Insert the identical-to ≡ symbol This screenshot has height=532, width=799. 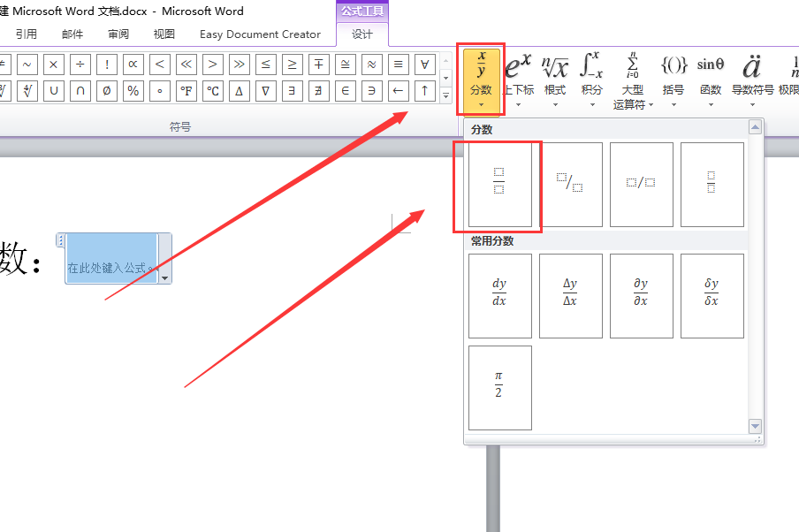[398, 65]
